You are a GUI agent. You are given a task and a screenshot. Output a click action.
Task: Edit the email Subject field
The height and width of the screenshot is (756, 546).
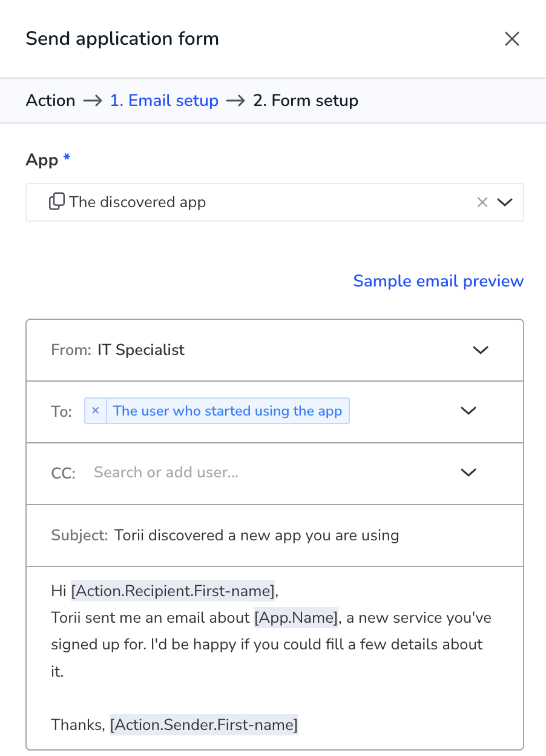(x=275, y=535)
